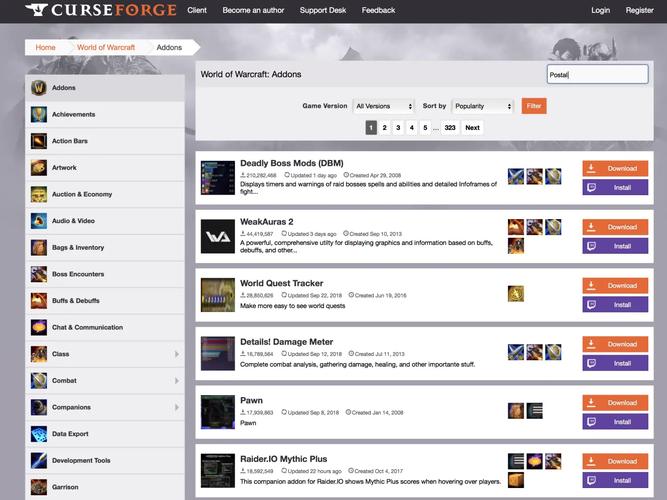Image resolution: width=667 pixels, height=500 pixels.
Task: Click the CurseForge logo
Action: tap(101, 10)
